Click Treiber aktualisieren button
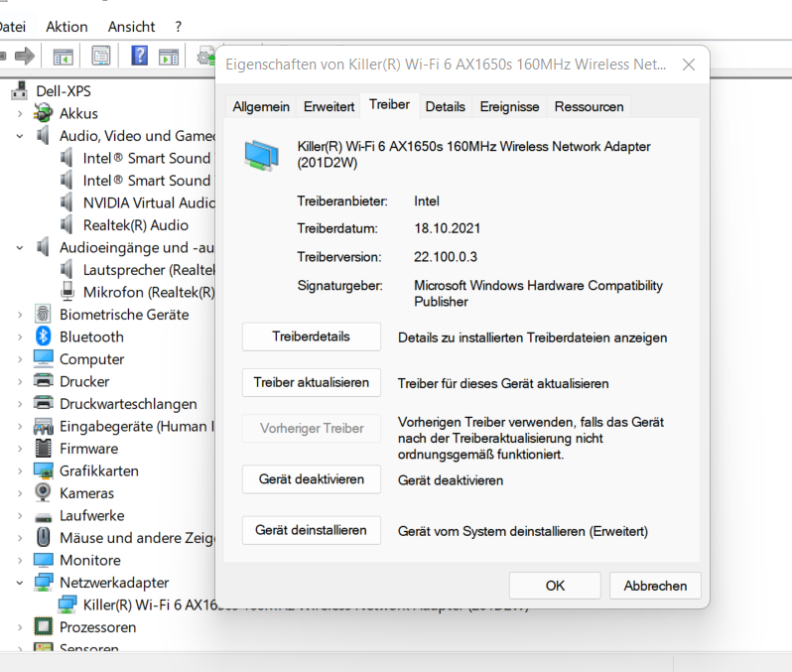 tap(312, 382)
